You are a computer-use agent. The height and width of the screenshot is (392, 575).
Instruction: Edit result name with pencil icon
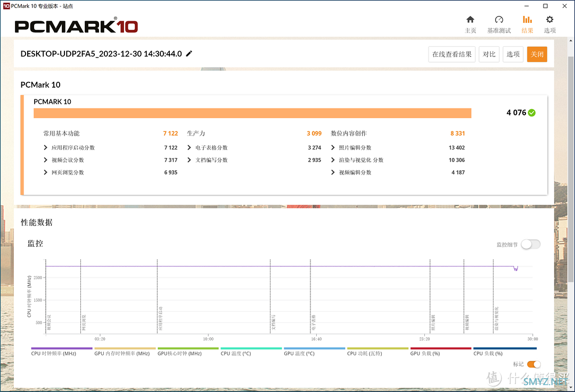pyautogui.click(x=189, y=54)
